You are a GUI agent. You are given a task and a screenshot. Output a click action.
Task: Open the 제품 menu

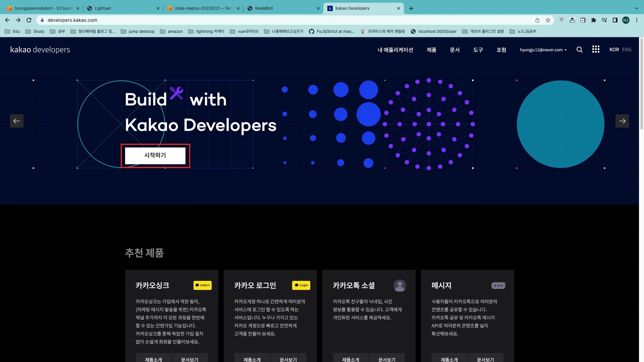point(431,50)
